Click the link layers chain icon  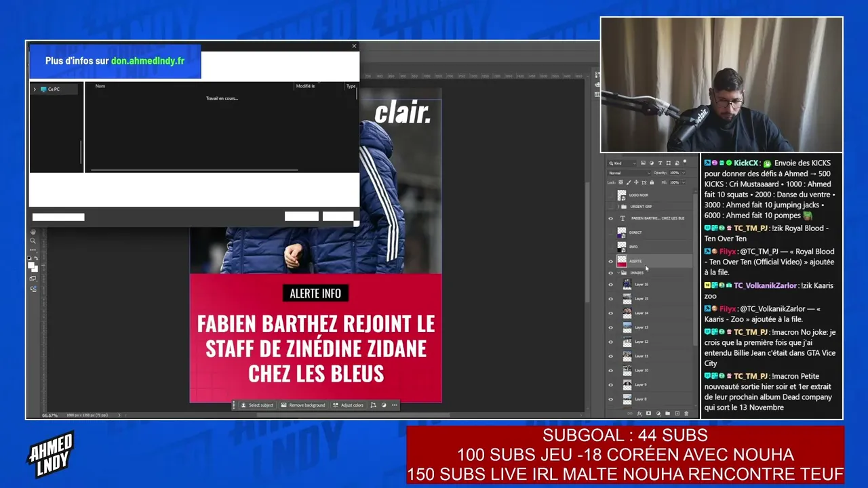[630, 413]
